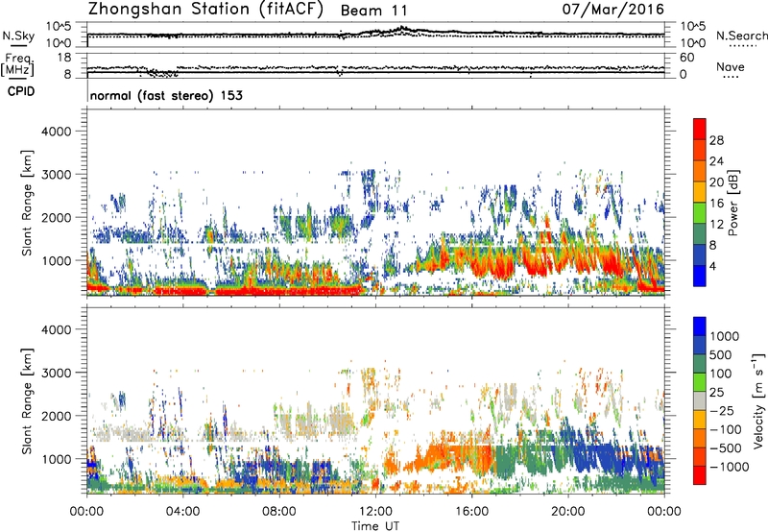Click the 3000 tick in power panel
Image resolution: width=768 pixels, height=532 pixels.
(56, 175)
